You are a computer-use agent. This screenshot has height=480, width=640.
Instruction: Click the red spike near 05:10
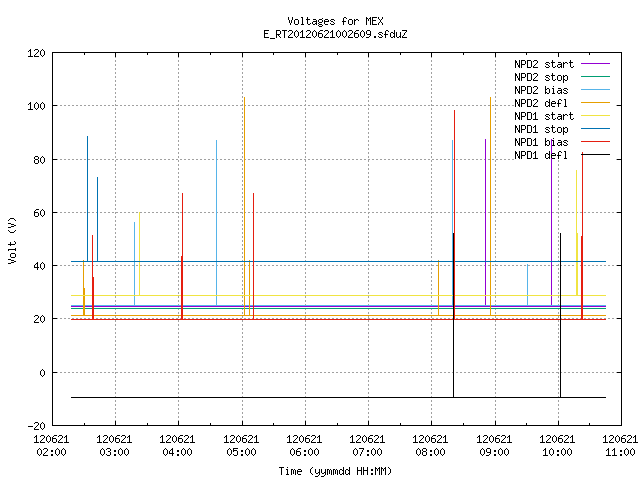(253, 256)
